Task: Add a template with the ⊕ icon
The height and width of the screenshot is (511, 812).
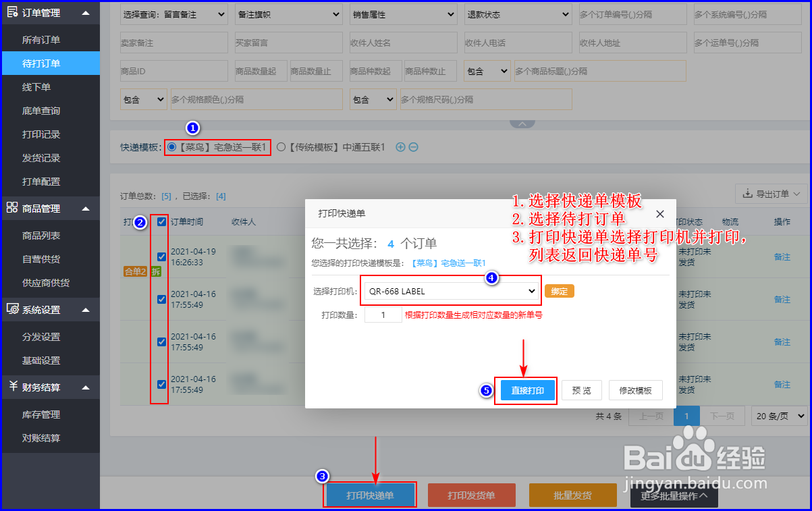Action: 400,146
